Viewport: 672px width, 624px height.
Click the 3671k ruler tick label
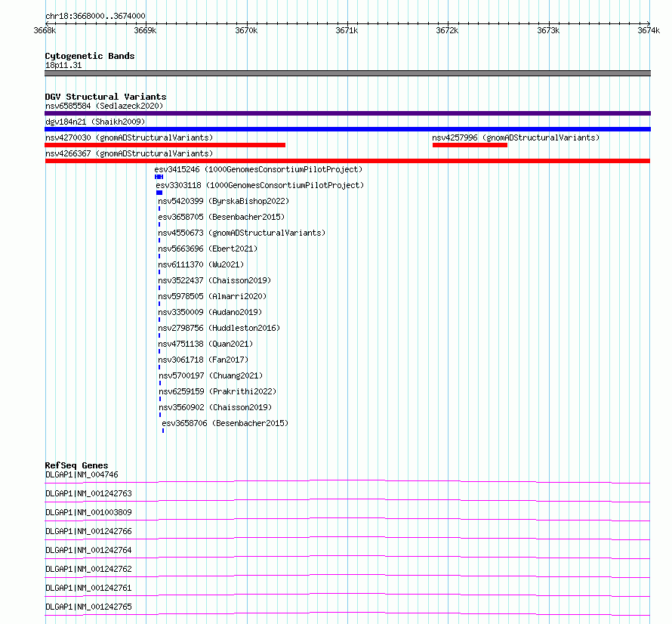pyautogui.click(x=347, y=30)
